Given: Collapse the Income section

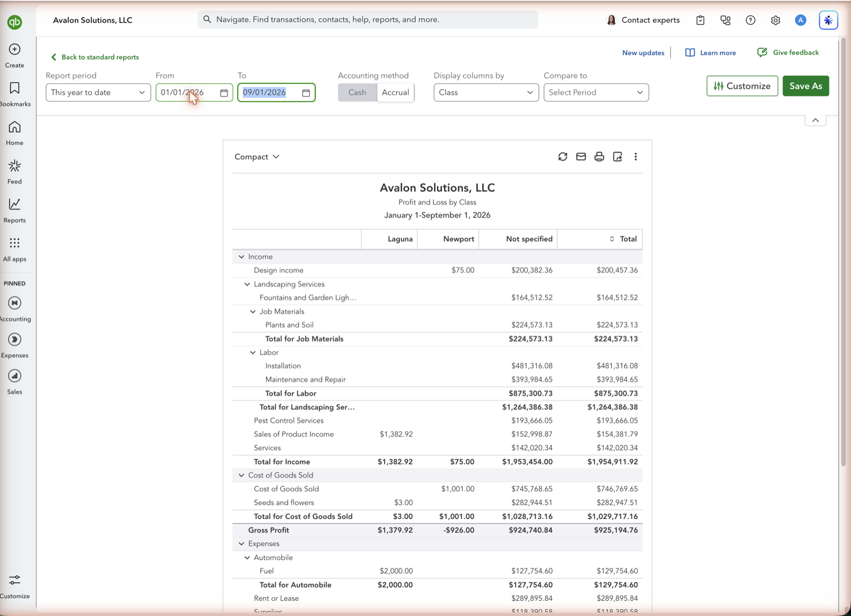Looking at the screenshot, I should [242, 257].
